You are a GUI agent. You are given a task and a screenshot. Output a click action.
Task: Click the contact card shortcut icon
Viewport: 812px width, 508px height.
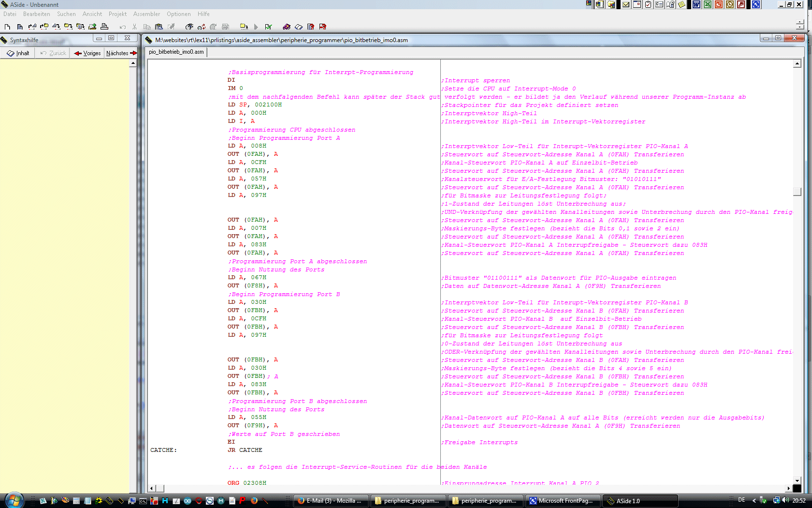point(659,4)
